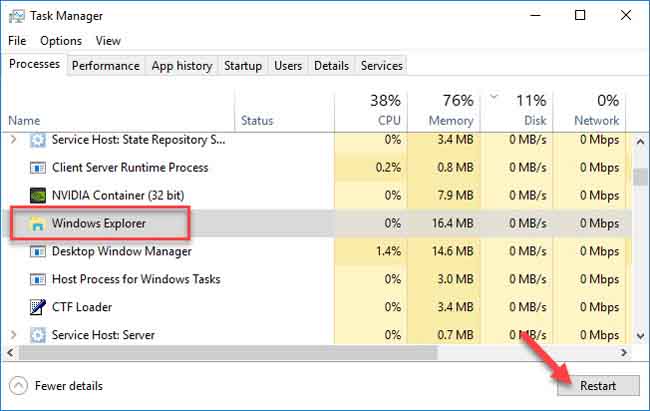This screenshot has height=411, width=650.
Task: Collapse view with Fewer details arrow
Action: coord(18,386)
